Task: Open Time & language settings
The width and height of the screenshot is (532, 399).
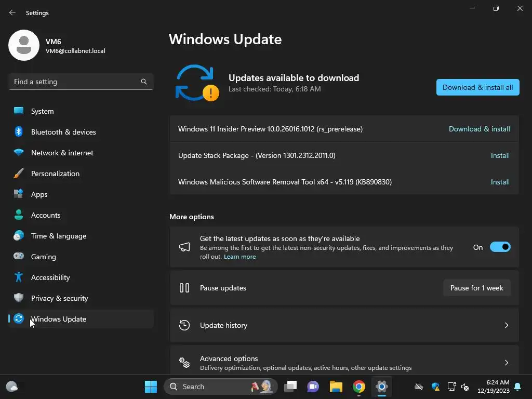Action: [81, 236]
